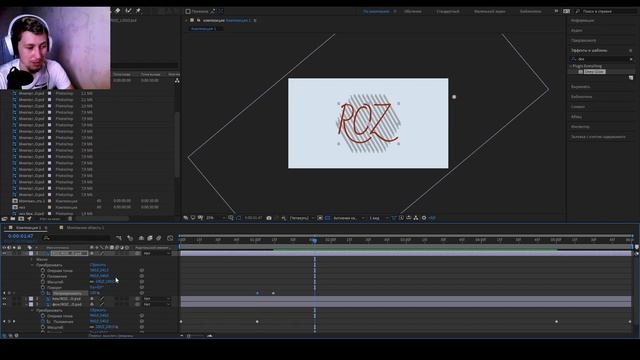The height and width of the screenshot is (360, 640).
Task: Toggle always preview this view icon under viewer
Action: [x=186, y=218]
